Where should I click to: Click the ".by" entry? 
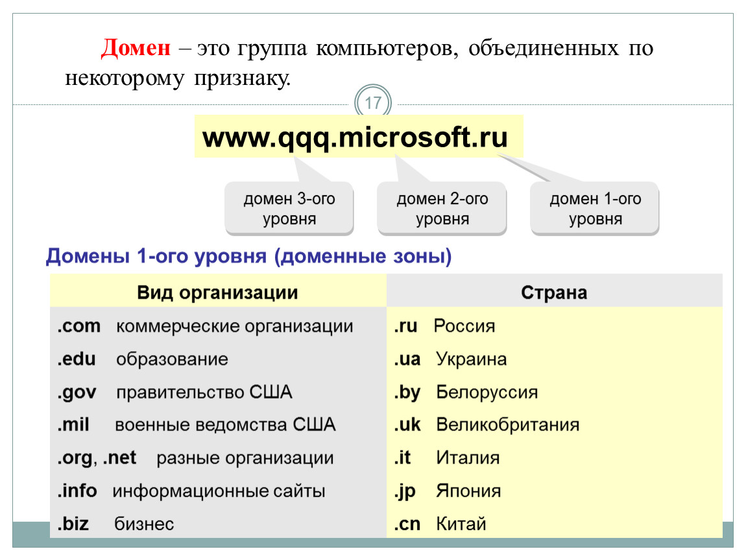click(x=407, y=392)
